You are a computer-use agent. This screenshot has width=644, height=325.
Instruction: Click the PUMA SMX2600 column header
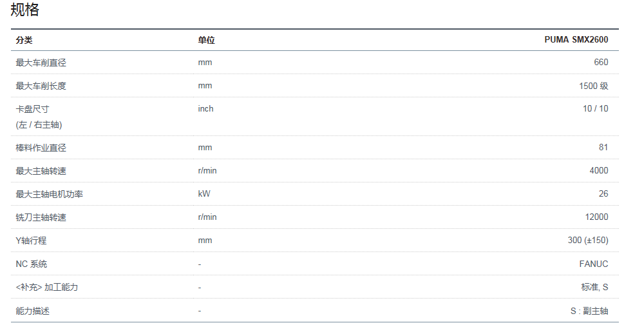(576, 39)
